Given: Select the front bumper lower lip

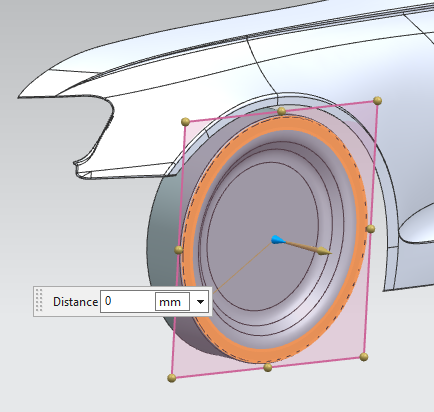Looking at the screenshot, I should [123, 172].
